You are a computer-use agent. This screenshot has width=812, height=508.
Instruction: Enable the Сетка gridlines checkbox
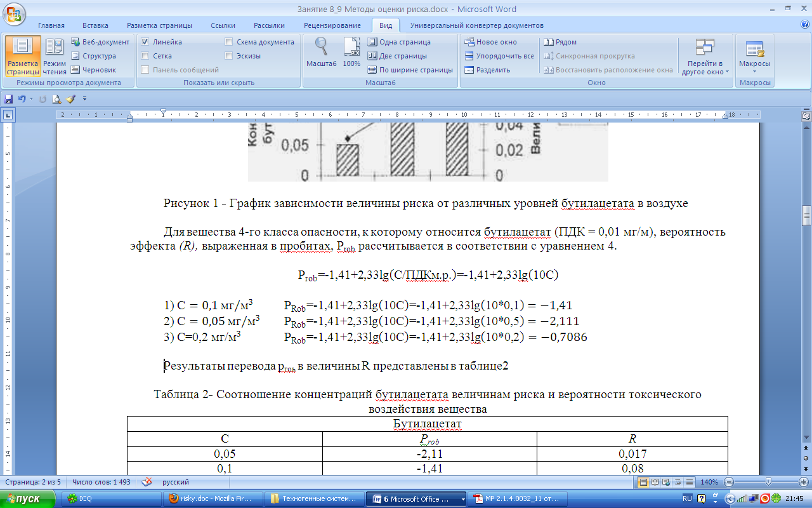click(x=145, y=56)
